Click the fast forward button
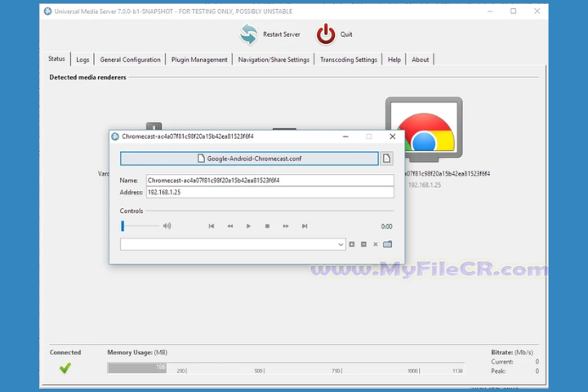The width and height of the screenshot is (588, 392). [x=286, y=226]
